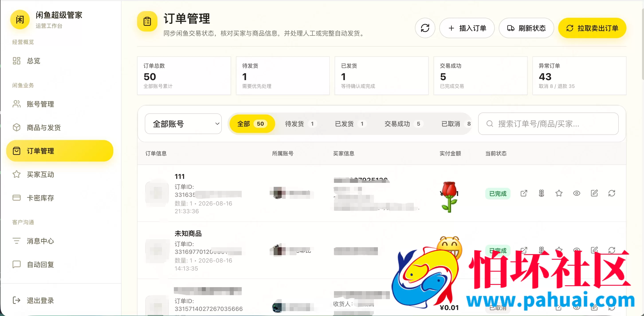Select the 待发货 filter tab
The width and height of the screenshot is (644, 316).
click(x=301, y=124)
